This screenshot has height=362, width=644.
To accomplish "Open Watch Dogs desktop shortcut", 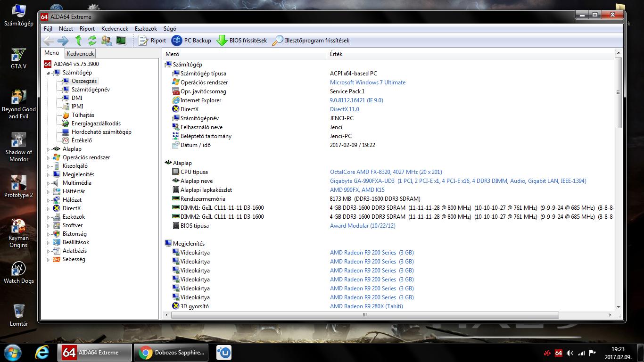I will [18, 273].
